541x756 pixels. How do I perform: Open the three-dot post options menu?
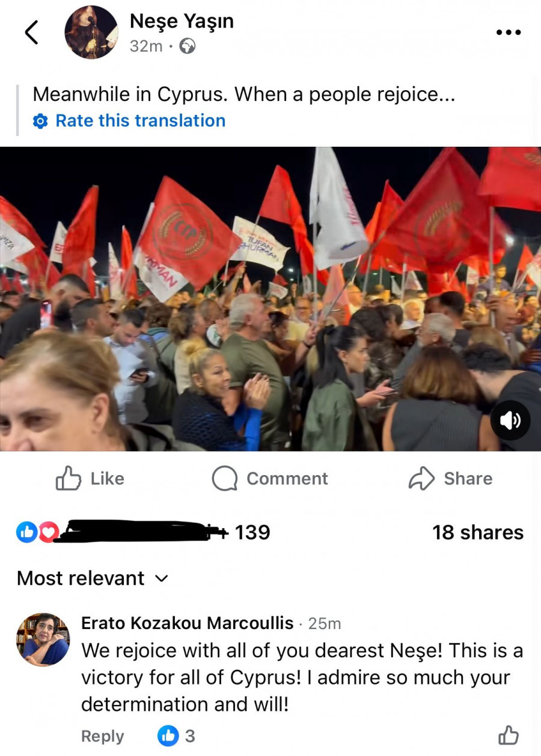tap(507, 32)
